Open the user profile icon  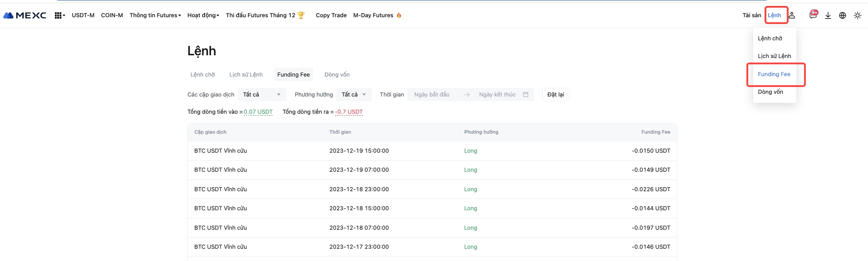click(x=792, y=15)
